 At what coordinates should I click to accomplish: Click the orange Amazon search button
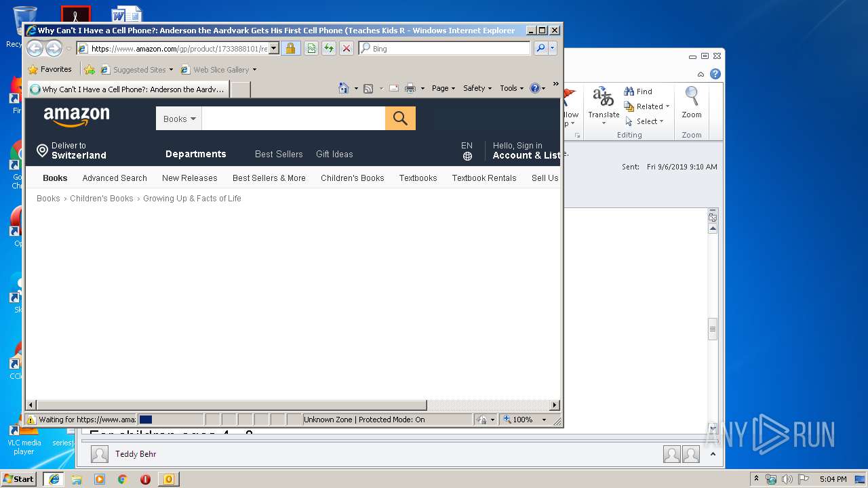coord(400,118)
